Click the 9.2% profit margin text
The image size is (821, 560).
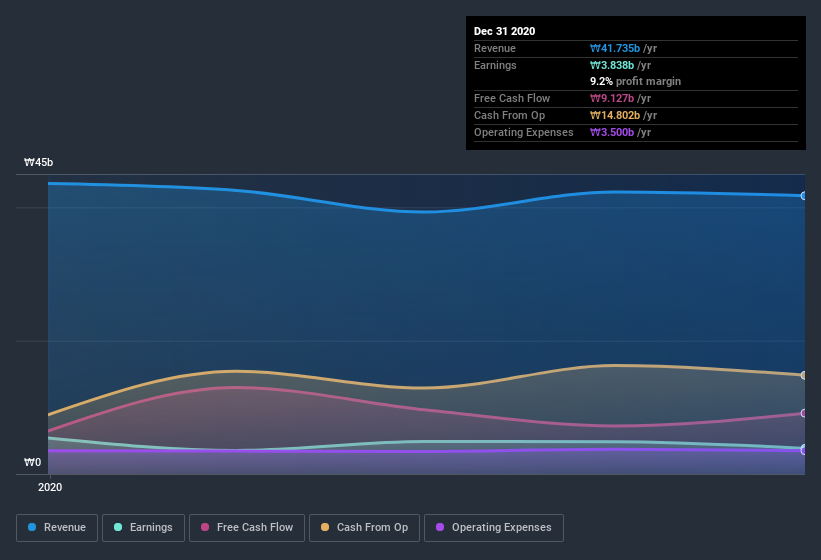pyautogui.click(x=636, y=81)
